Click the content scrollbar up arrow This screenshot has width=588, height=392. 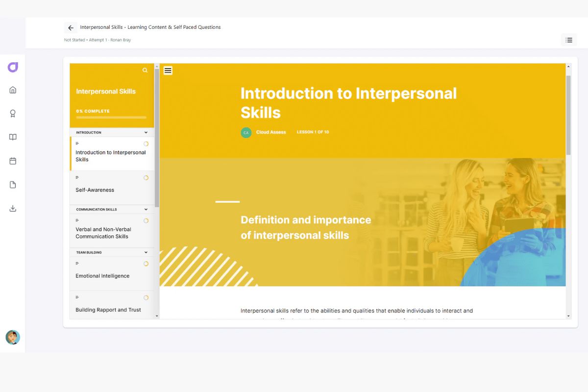[568, 66]
